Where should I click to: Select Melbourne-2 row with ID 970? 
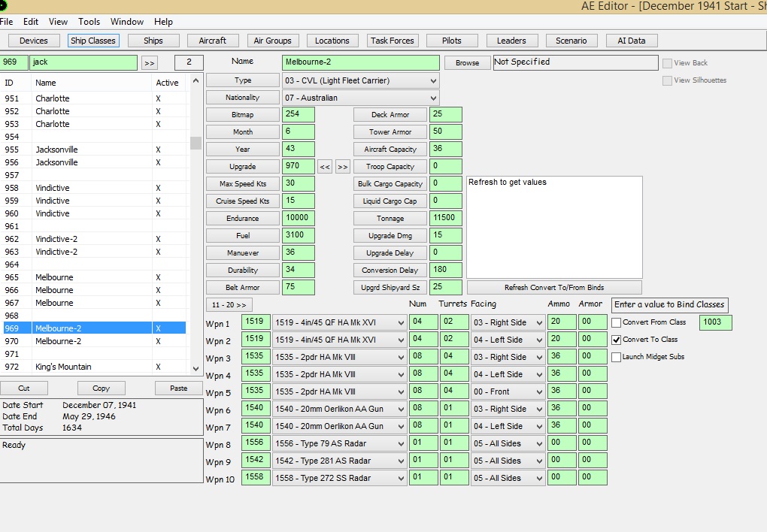click(93, 341)
